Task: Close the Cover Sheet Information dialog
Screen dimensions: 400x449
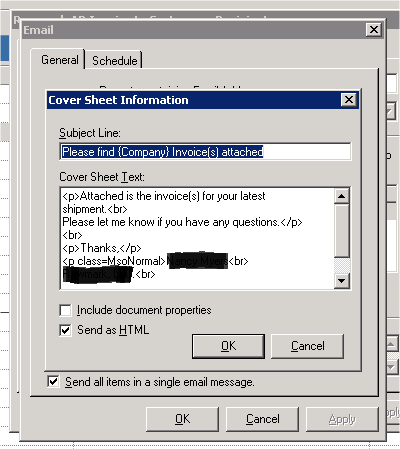Action: coord(349,100)
